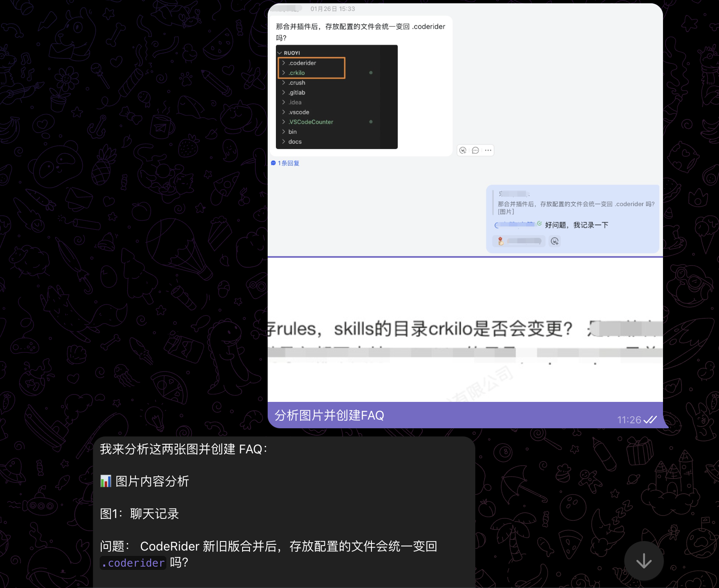Click the scroll-to-bottom arrow button
Image resolution: width=719 pixels, height=588 pixels.
(644, 560)
